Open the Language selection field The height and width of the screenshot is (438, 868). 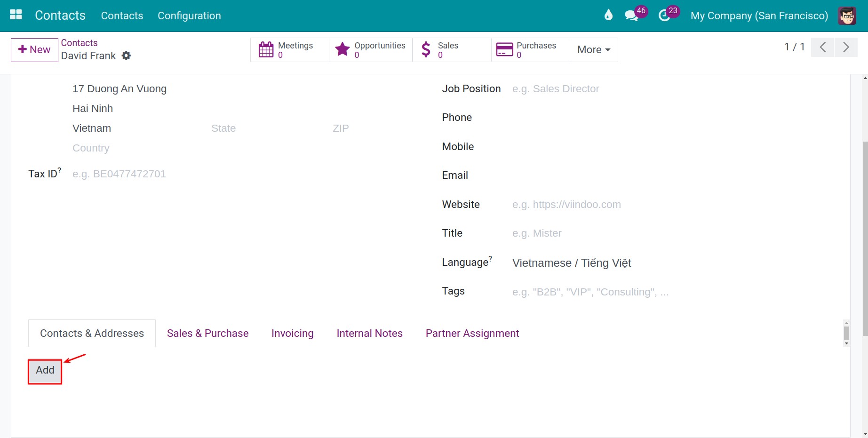click(673, 263)
